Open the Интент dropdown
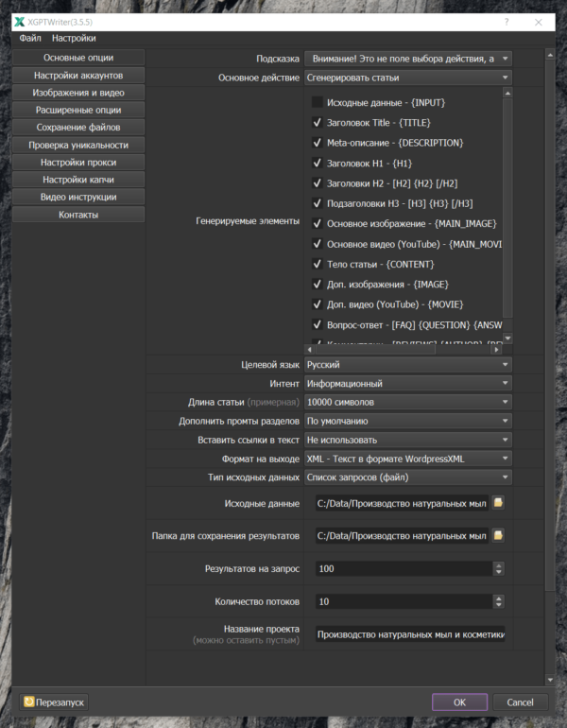The height and width of the screenshot is (728, 567). tap(408, 384)
